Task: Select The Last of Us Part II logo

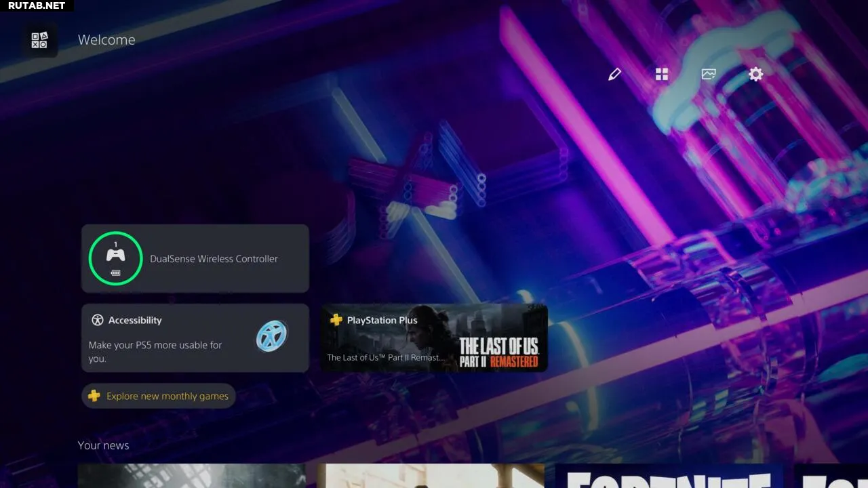Action: point(498,352)
